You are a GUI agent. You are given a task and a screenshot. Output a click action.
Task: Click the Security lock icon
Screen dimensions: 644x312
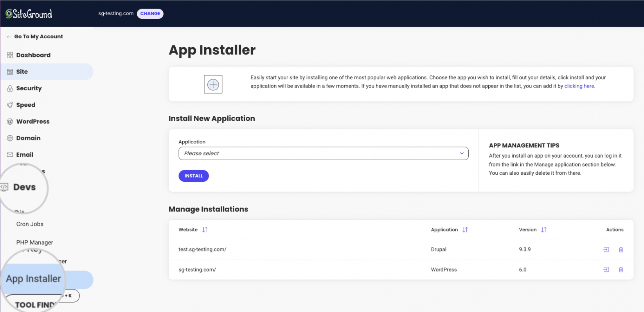click(10, 88)
